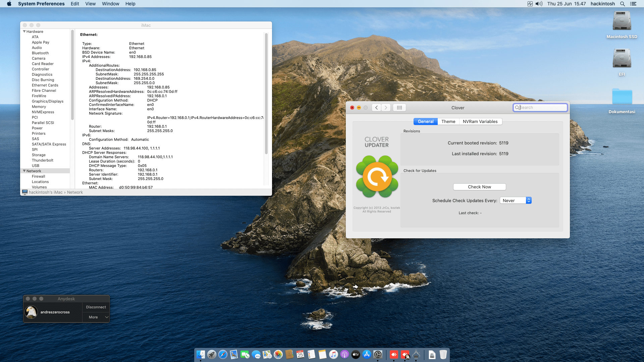Open Safari from the Dock
Viewport: 644px width, 362px height.
point(223,354)
